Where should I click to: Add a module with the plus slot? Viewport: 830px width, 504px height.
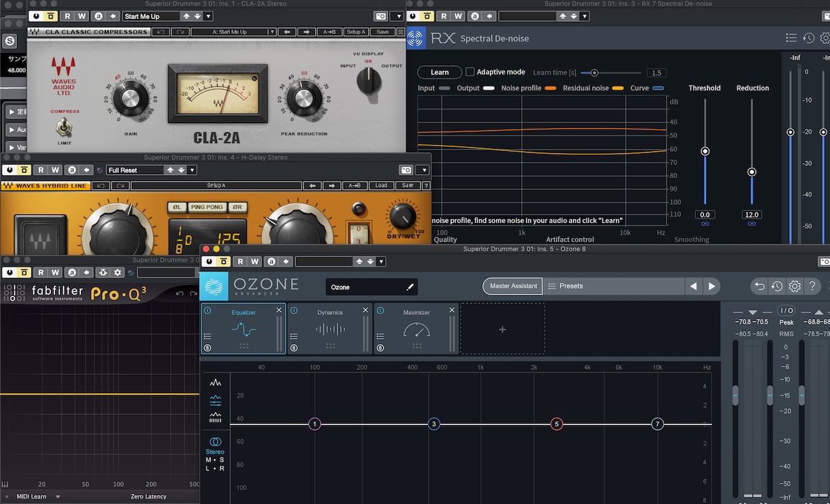[x=503, y=329]
